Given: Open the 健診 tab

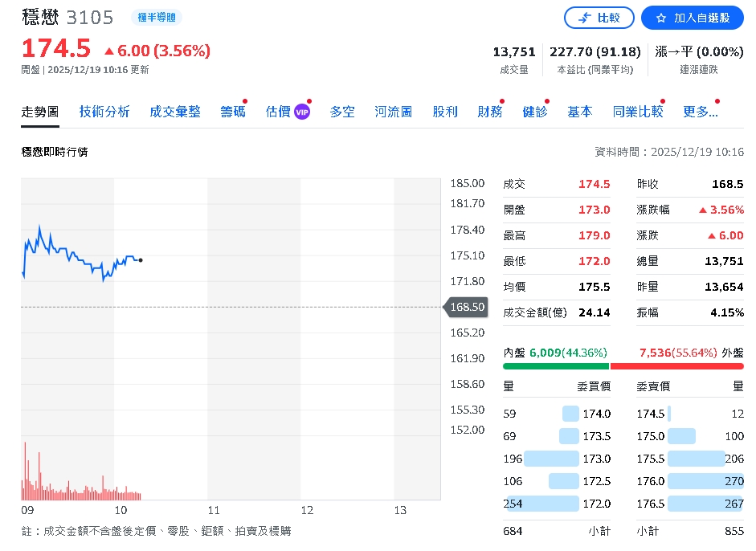Looking at the screenshot, I should [535, 112].
